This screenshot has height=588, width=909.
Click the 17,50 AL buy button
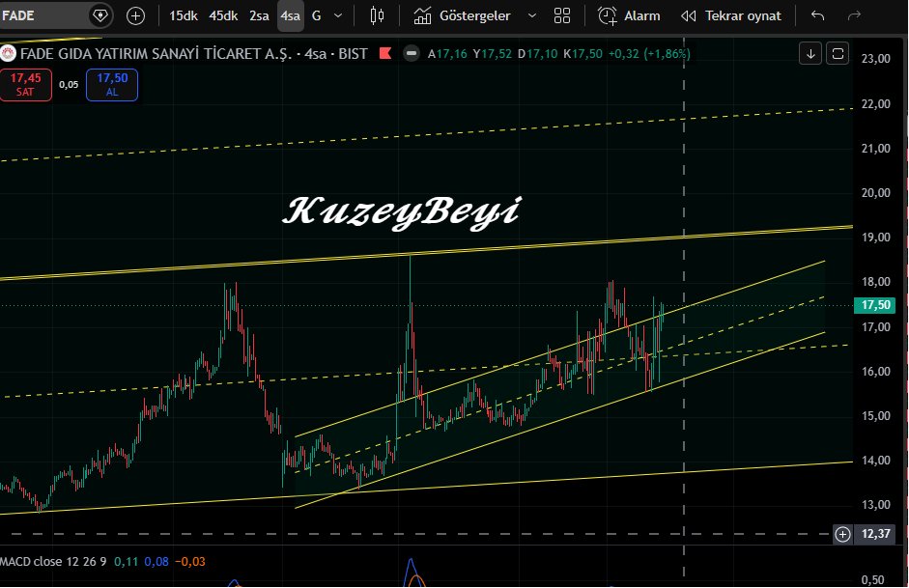point(112,85)
